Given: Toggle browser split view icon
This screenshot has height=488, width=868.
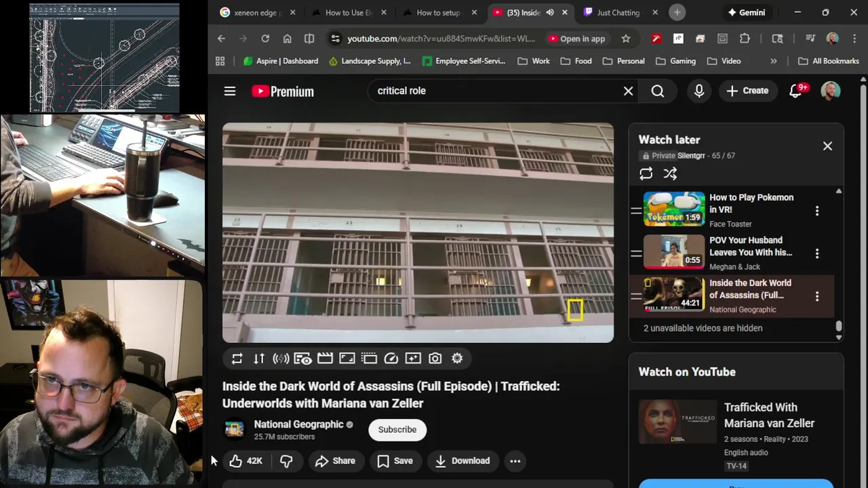Looking at the screenshot, I should click(309, 39).
